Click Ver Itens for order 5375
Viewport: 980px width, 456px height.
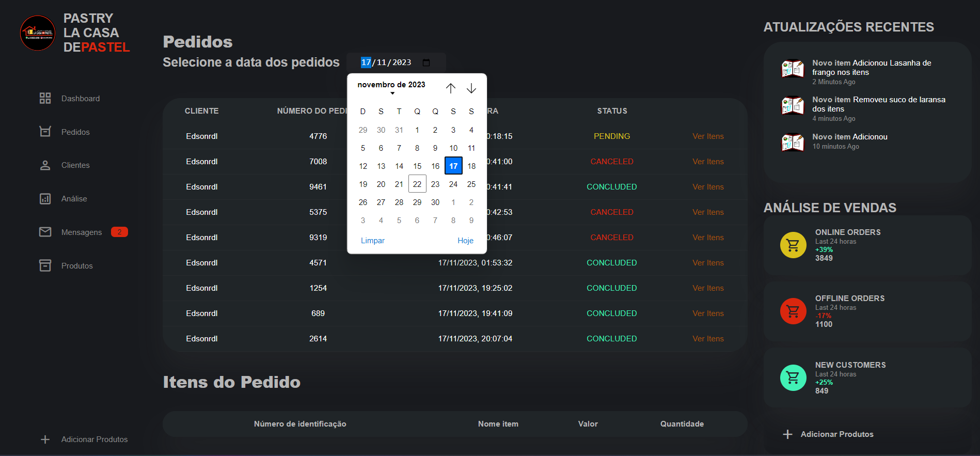pyautogui.click(x=708, y=212)
